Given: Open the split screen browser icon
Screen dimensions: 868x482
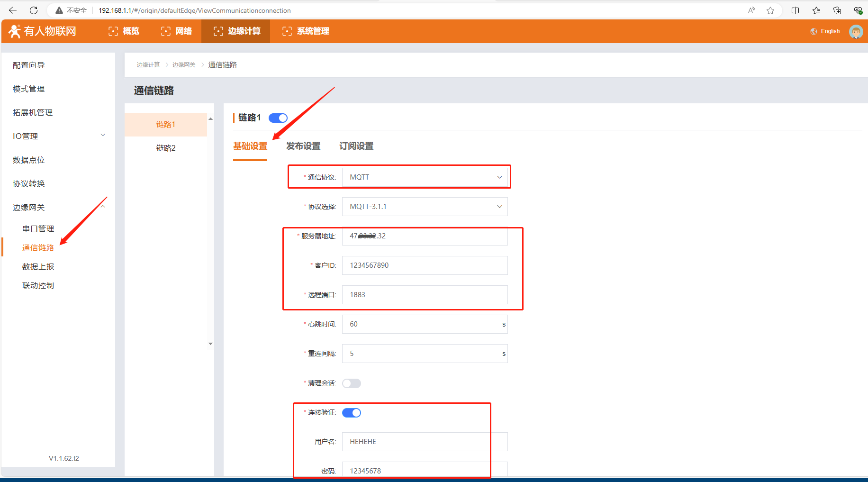Looking at the screenshot, I should (795, 10).
